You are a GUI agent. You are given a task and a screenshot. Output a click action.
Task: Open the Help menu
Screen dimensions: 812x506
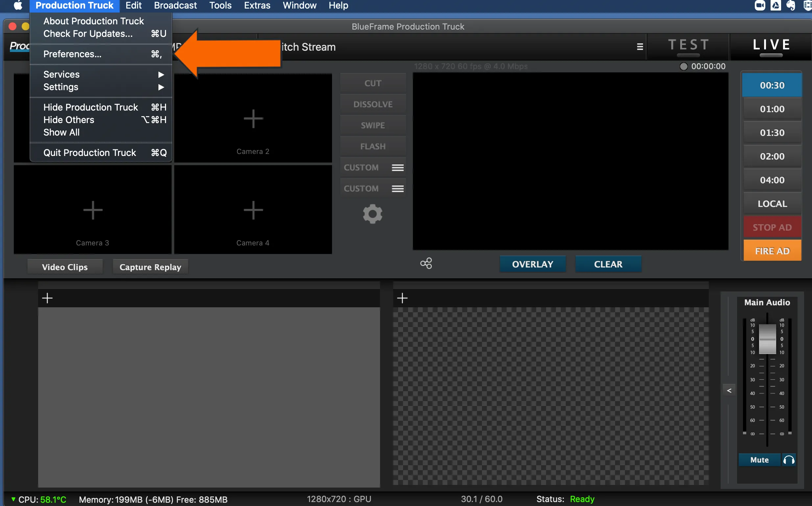click(x=338, y=5)
